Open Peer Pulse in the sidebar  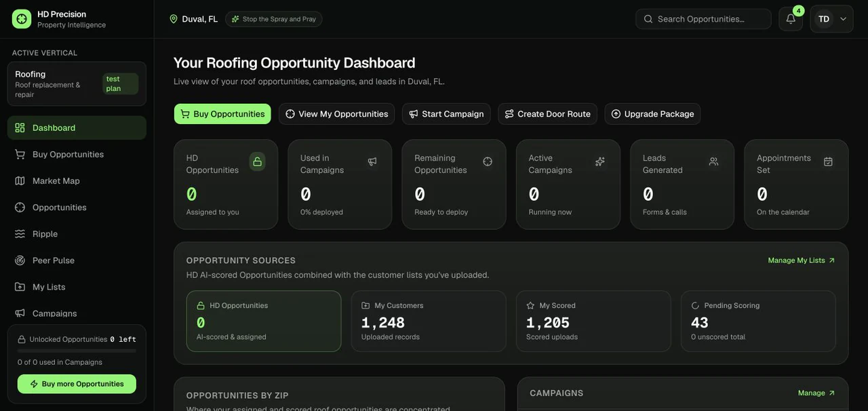point(77,260)
